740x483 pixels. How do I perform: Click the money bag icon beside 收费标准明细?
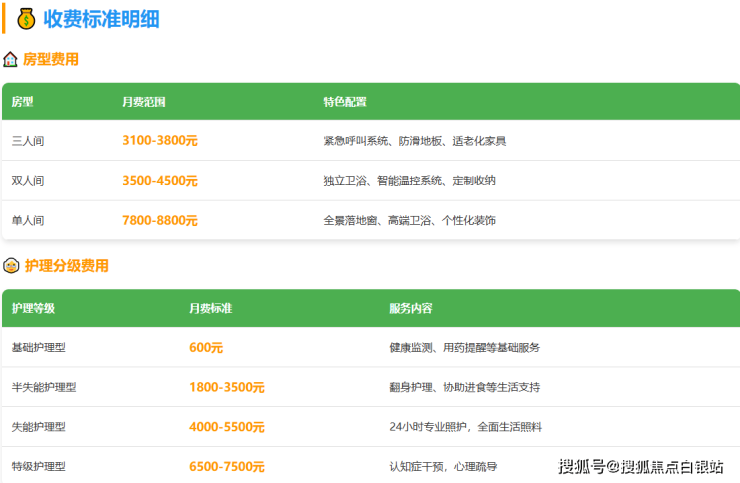coord(26,19)
